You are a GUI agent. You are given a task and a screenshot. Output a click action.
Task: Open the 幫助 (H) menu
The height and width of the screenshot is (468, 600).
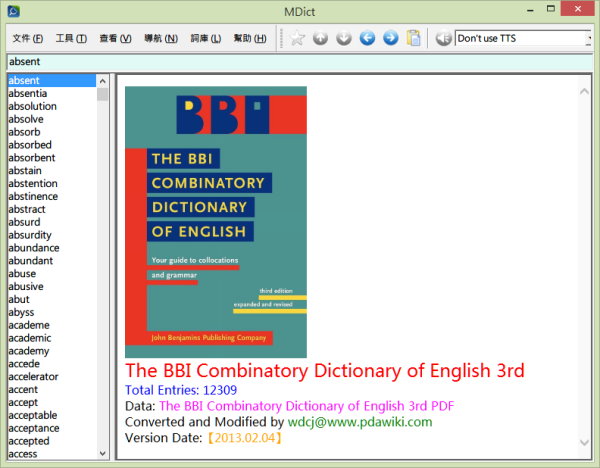(250, 38)
